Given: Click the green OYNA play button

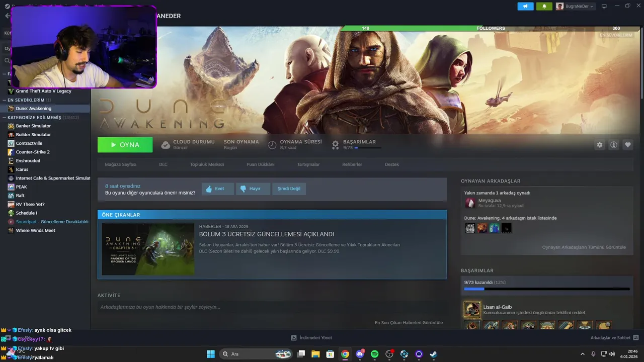Looking at the screenshot, I should [125, 145].
